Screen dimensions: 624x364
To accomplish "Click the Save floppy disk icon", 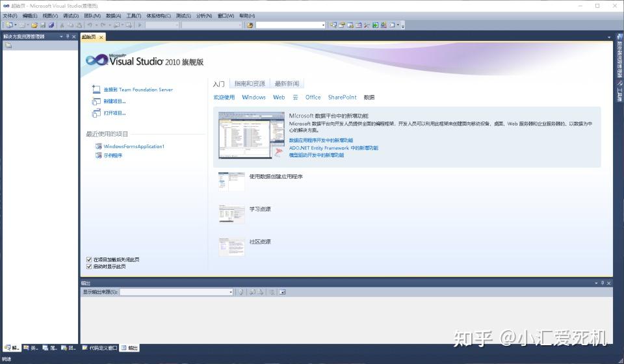I will pyautogui.click(x=43, y=25).
